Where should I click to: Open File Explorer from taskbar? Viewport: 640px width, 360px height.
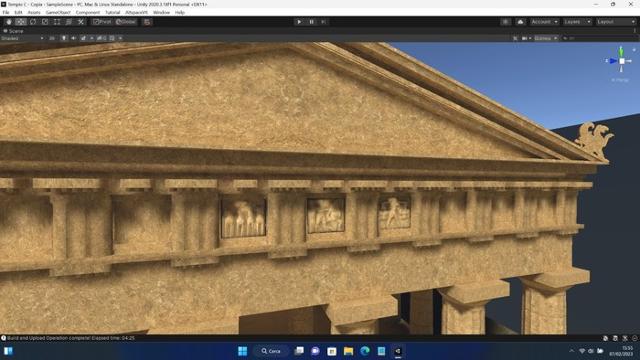(x=348, y=351)
